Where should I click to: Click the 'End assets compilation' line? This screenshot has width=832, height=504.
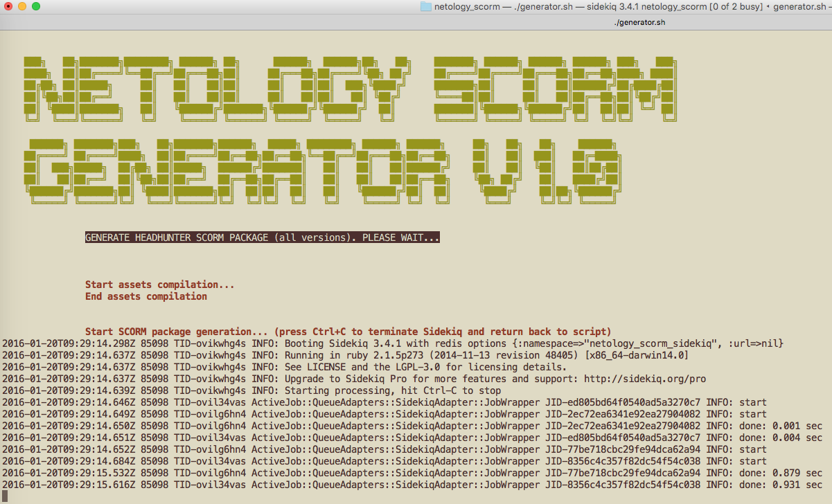pos(146,296)
